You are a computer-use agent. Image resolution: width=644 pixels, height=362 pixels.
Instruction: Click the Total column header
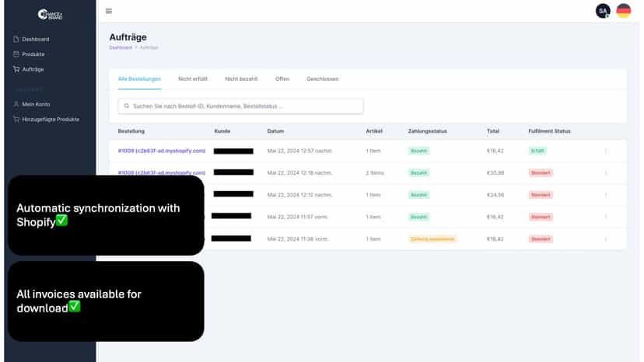click(x=493, y=131)
